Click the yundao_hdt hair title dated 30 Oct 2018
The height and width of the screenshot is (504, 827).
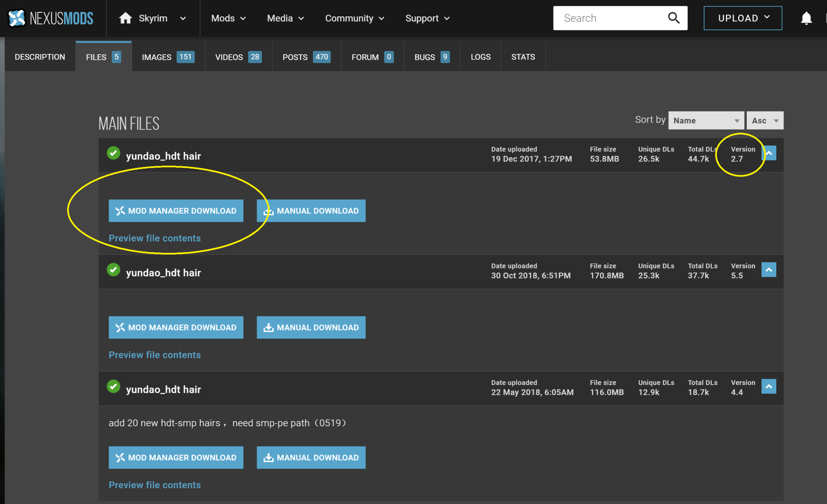163,273
